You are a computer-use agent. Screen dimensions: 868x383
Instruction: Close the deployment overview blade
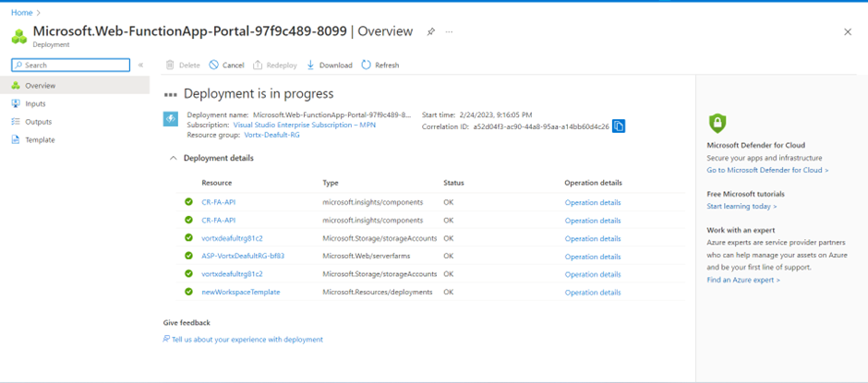(x=848, y=32)
